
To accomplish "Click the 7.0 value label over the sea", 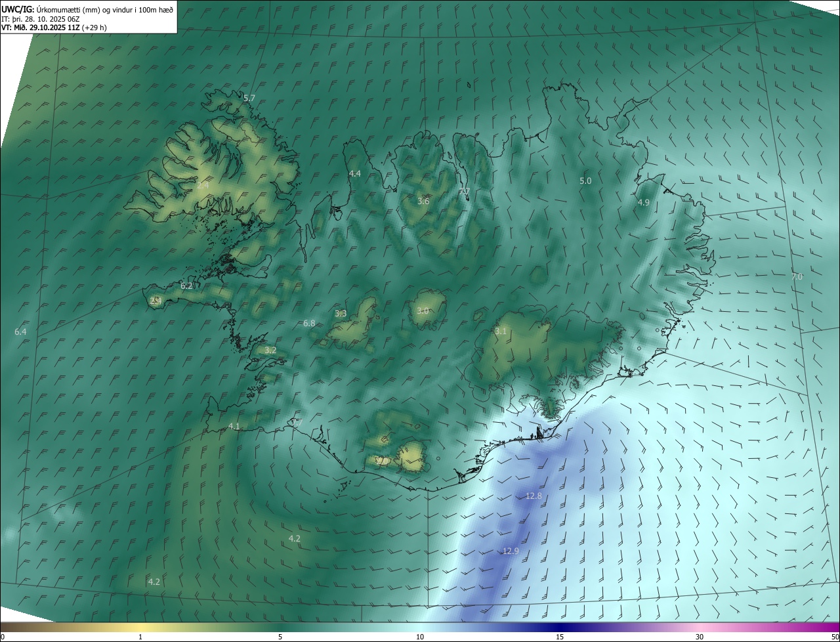I will point(797,277).
